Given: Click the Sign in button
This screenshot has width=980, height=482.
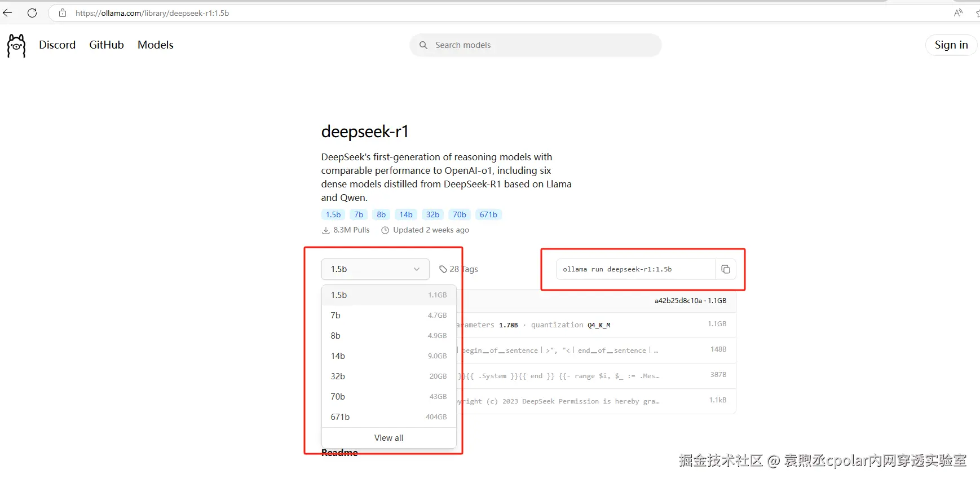Looking at the screenshot, I should coord(951,45).
